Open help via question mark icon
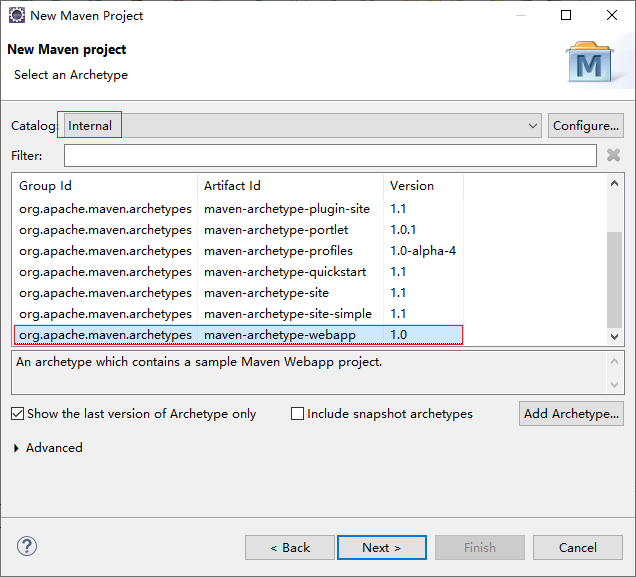636x577 pixels. [x=27, y=546]
